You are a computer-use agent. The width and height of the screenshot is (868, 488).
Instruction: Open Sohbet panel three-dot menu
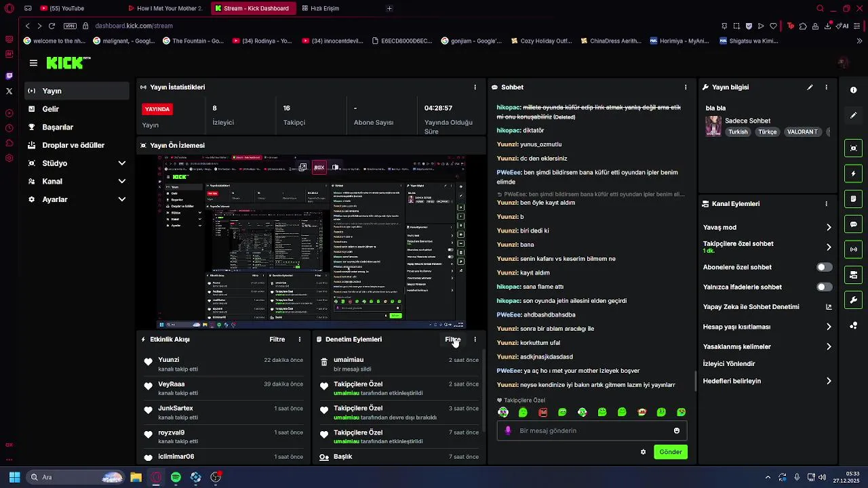(x=686, y=87)
